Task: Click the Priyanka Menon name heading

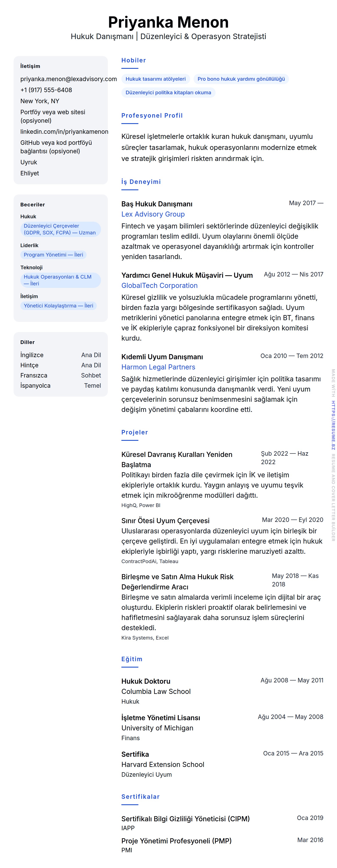Action: (168, 22)
